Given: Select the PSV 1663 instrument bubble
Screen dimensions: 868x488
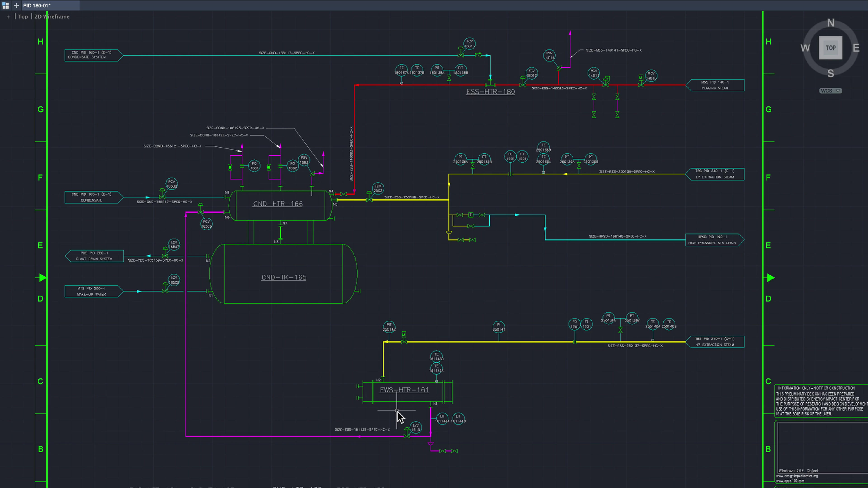Looking at the screenshot, I should [x=304, y=160].
